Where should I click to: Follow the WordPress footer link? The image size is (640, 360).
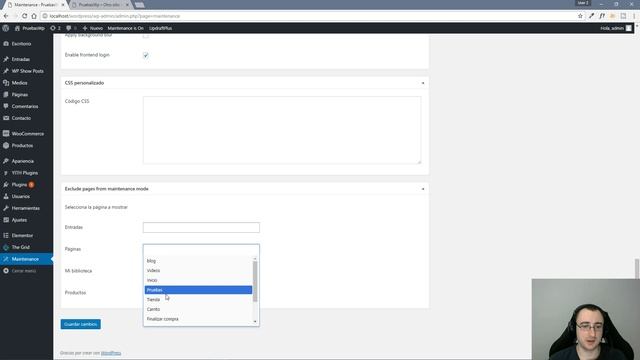pyautogui.click(x=111, y=353)
